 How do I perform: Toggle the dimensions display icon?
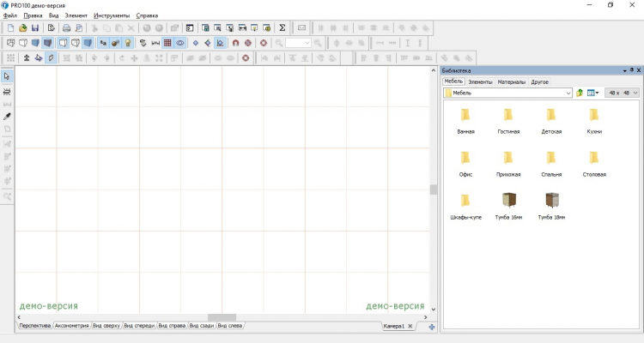155,43
